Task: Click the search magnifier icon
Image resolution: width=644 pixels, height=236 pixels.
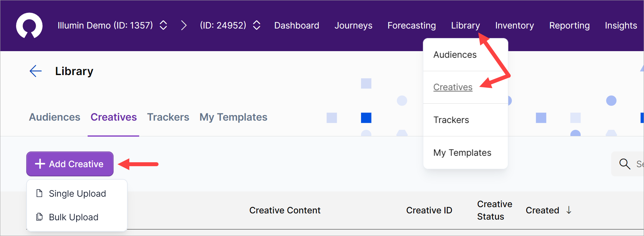Action: (624, 164)
